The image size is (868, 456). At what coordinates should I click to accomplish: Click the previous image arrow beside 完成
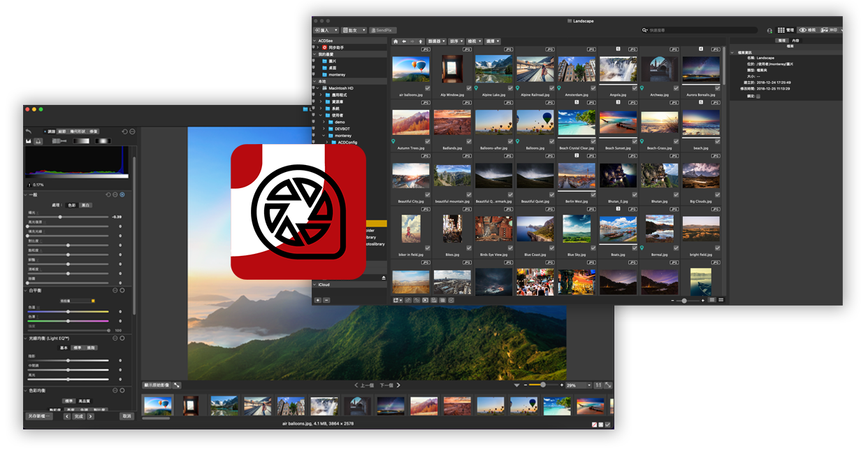[x=67, y=416]
